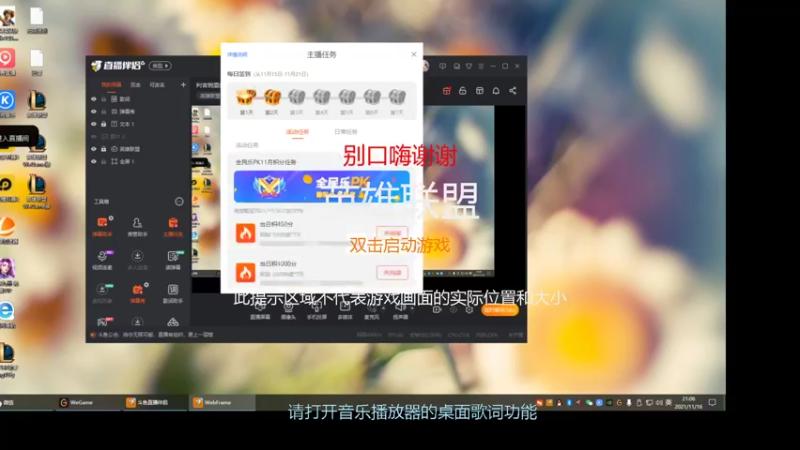Open the 详情说明 link in the task dialog
The image size is (800, 450).
tap(237, 55)
